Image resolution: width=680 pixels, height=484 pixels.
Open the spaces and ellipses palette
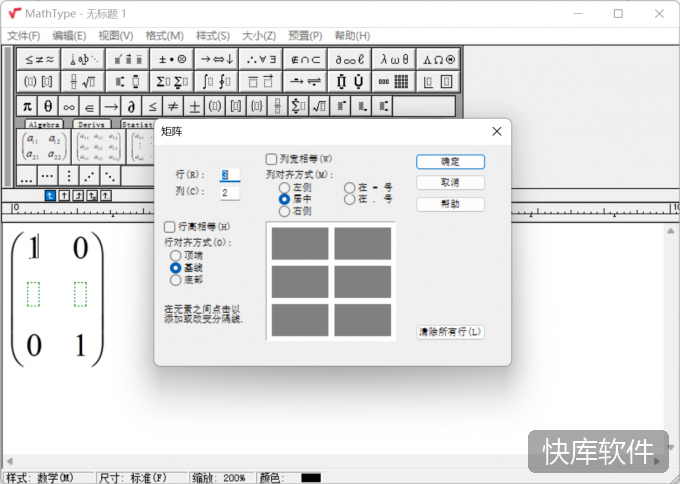(x=83, y=59)
